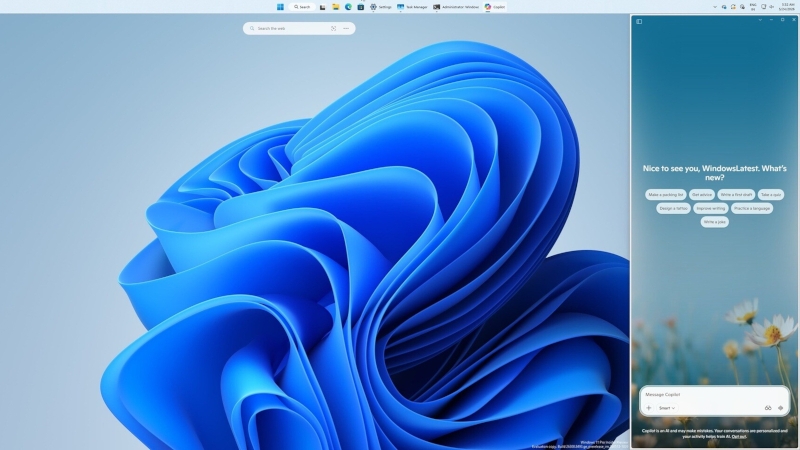
Task: Switch to the Settings taskbar item
Action: [x=381, y=7]
